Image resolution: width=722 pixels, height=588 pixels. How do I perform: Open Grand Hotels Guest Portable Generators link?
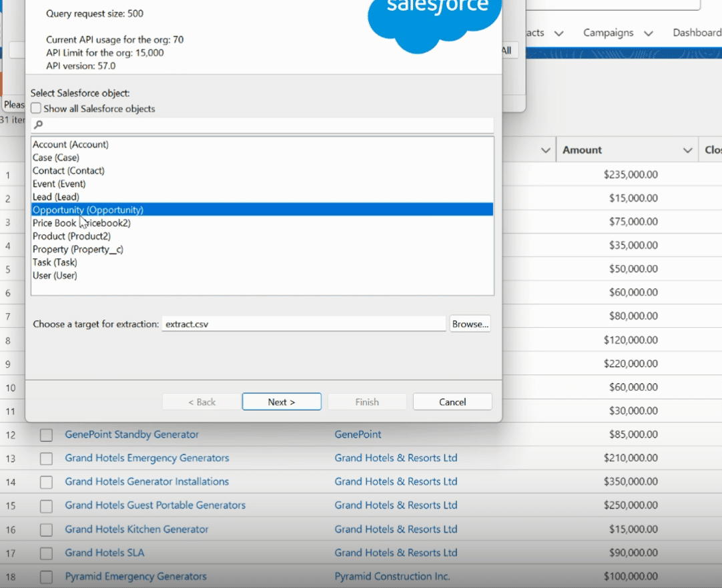[x=155, y=505]
